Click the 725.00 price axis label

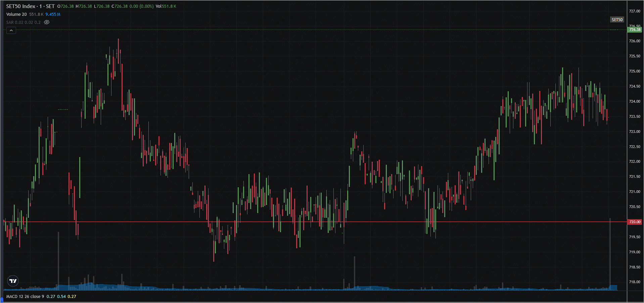(x=635, y=71)
